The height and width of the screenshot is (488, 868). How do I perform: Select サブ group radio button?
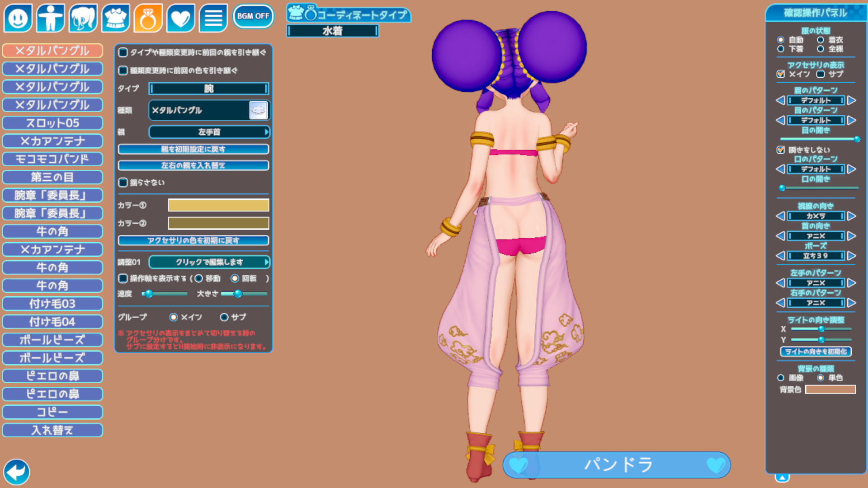(224, 317)
